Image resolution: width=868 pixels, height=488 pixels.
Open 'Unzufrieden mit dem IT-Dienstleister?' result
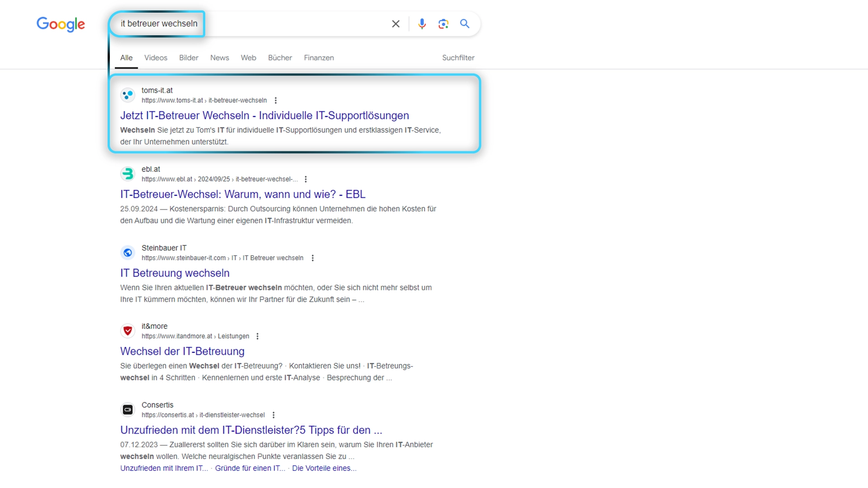tap(251, 430)
